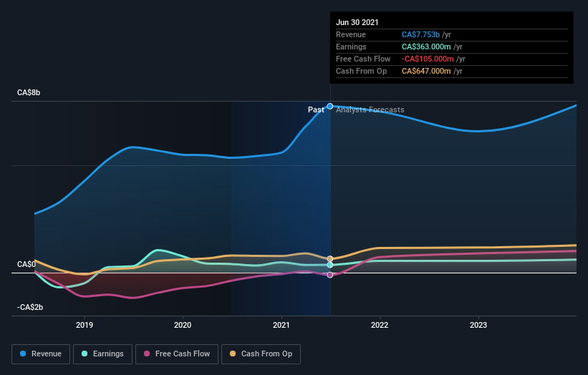Click the 2022 x-axis label
This screenshot has height=375, width=588.
point(380,325)
